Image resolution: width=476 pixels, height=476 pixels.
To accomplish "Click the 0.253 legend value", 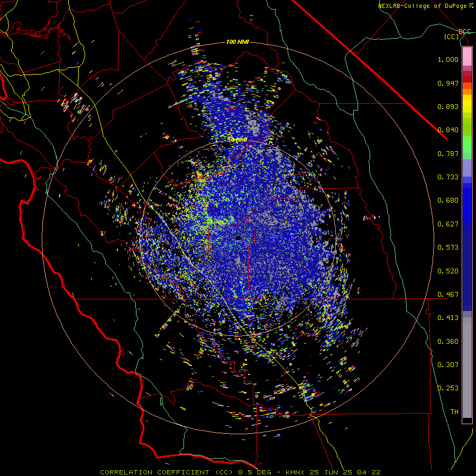I will (448, 388).
